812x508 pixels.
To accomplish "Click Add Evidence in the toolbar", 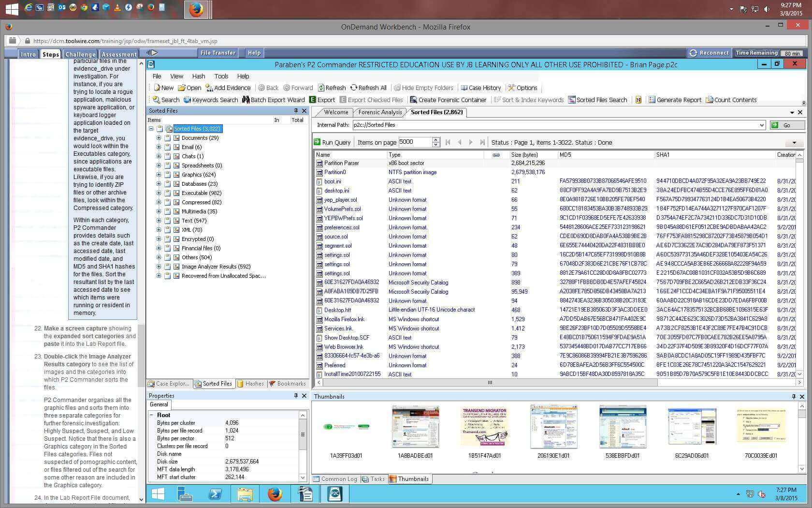I will 228,88.
